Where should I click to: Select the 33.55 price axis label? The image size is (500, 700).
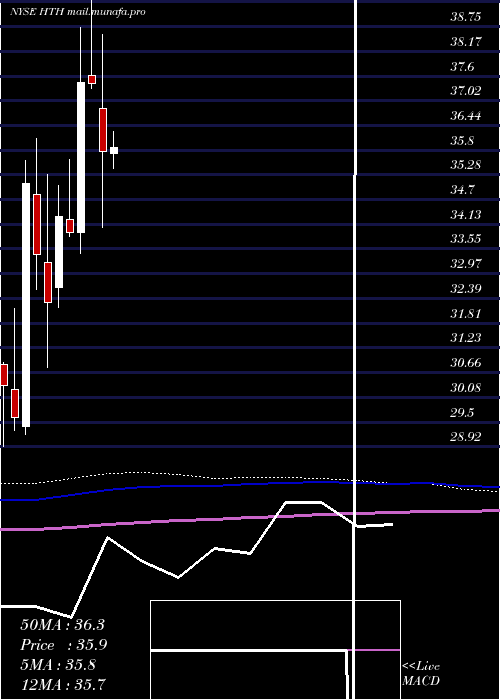(x=466, y=239)
